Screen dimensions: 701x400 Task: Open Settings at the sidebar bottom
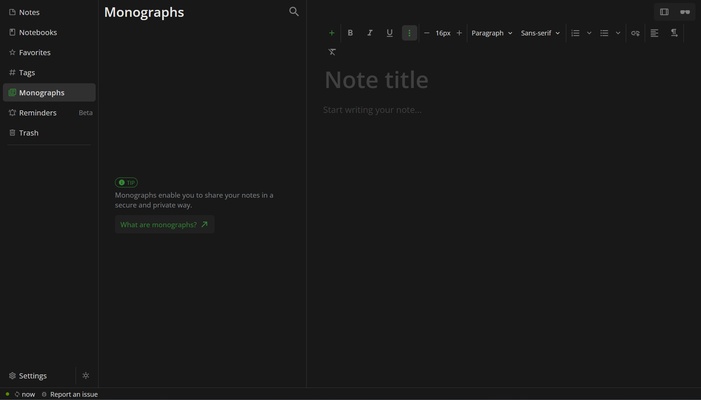point(38,376)
